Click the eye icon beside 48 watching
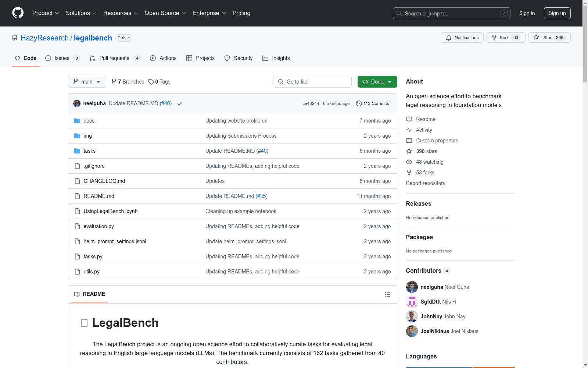Image resolution: width=588 pixels, height=368 pixels. (409, 162)
